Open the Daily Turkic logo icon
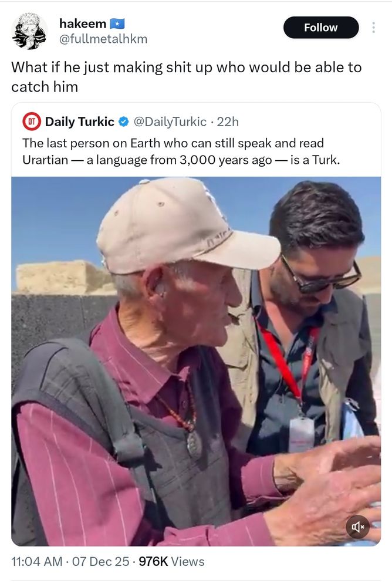 [x=32, y=122]
